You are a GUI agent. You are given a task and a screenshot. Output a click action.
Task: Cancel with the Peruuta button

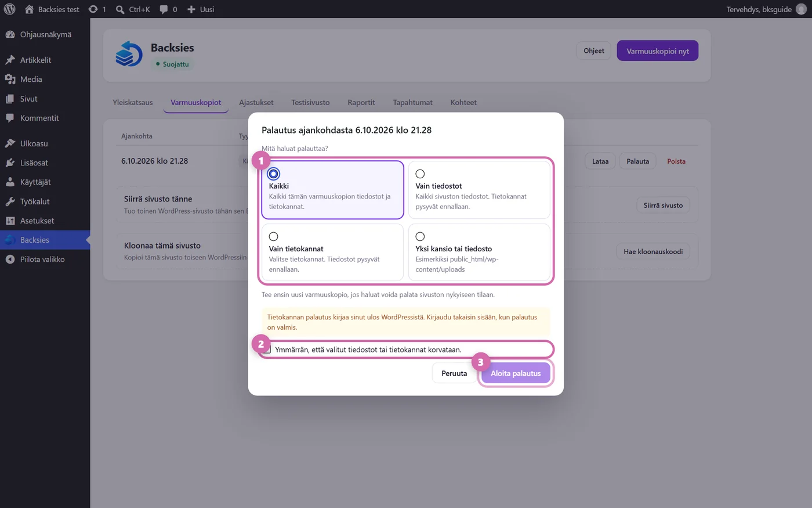(454, 373)
